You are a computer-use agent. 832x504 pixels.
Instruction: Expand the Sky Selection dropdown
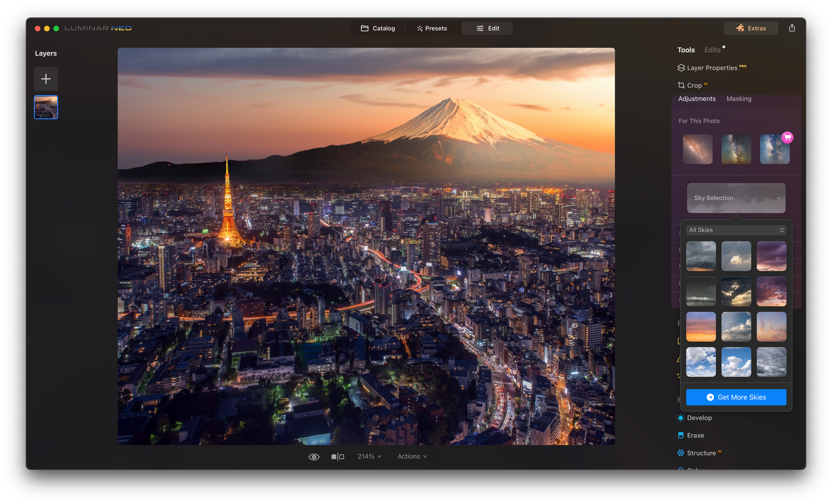[736, 198]
